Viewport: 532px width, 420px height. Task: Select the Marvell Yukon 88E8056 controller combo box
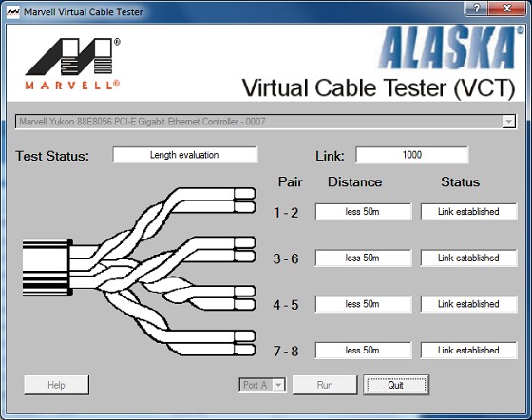click(266, 122)
